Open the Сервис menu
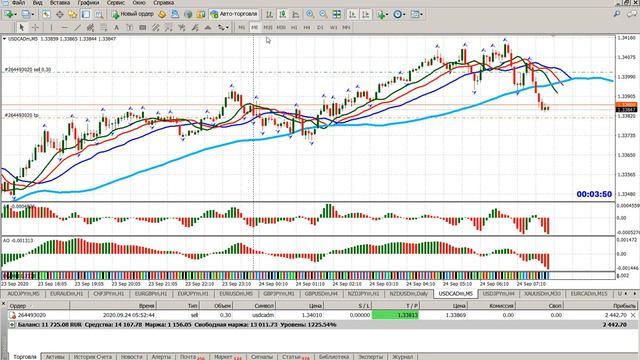This screenshot has width=640, height=360. pyautogui.click(x=116, y=2)
